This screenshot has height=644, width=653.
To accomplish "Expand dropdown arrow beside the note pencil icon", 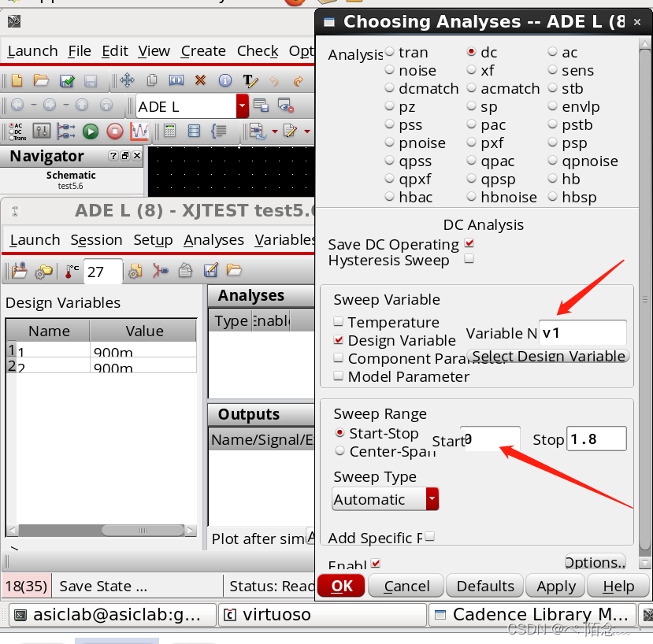I will point(307,131).
